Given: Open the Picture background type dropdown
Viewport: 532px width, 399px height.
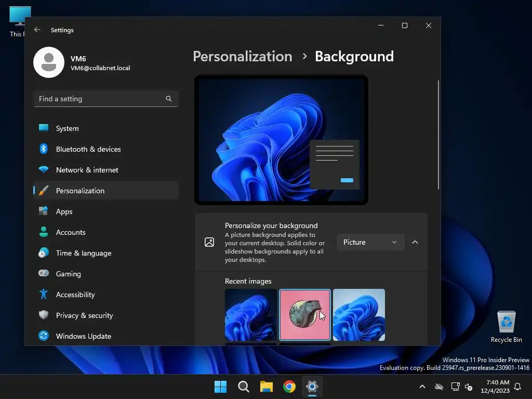Looking at the screenshot, I should point(370,242).
